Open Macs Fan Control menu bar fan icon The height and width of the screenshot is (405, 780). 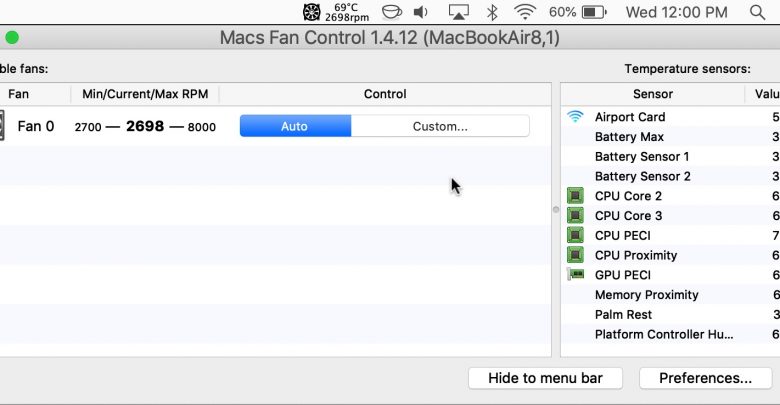(312, 12)
